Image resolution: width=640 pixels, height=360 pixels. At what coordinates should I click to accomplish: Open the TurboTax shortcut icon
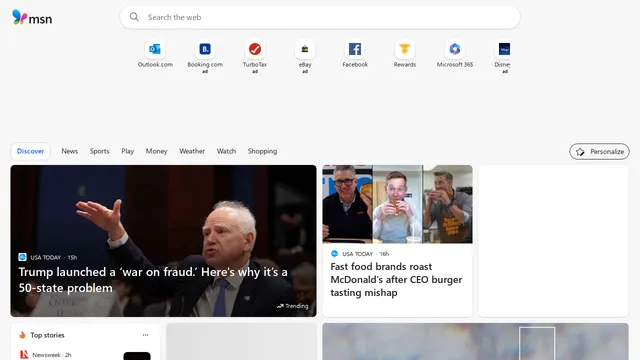coord(255,49)
